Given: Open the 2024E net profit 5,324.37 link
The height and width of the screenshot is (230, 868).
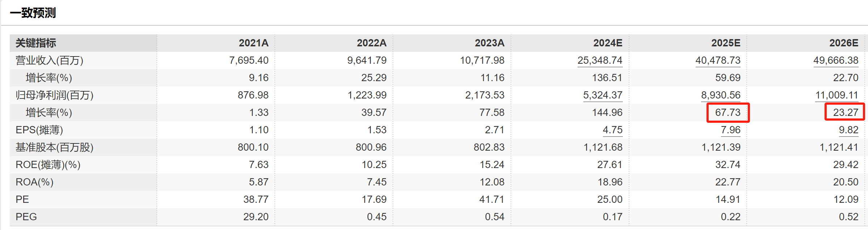Looking at the screenshot, I should (x=603, y=95).
